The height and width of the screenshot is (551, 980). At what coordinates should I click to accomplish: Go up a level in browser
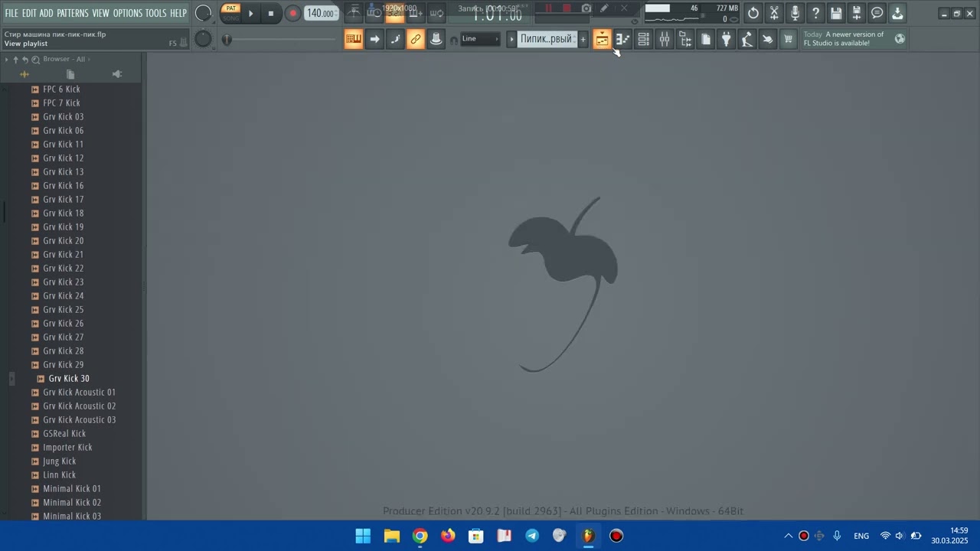(15, 59)
